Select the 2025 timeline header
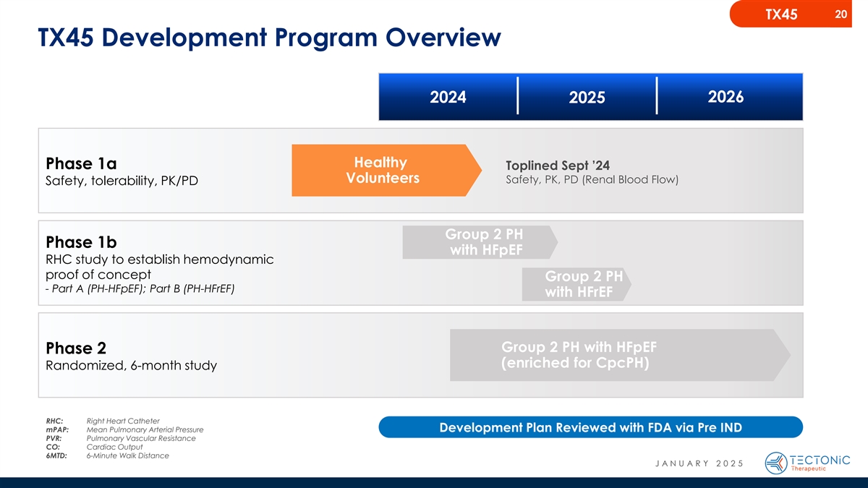 [586, 98]
